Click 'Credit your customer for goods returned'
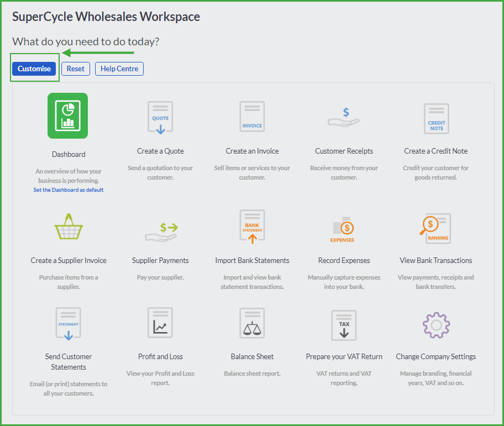This screenshot has width=504, height=426. (436, 172)
